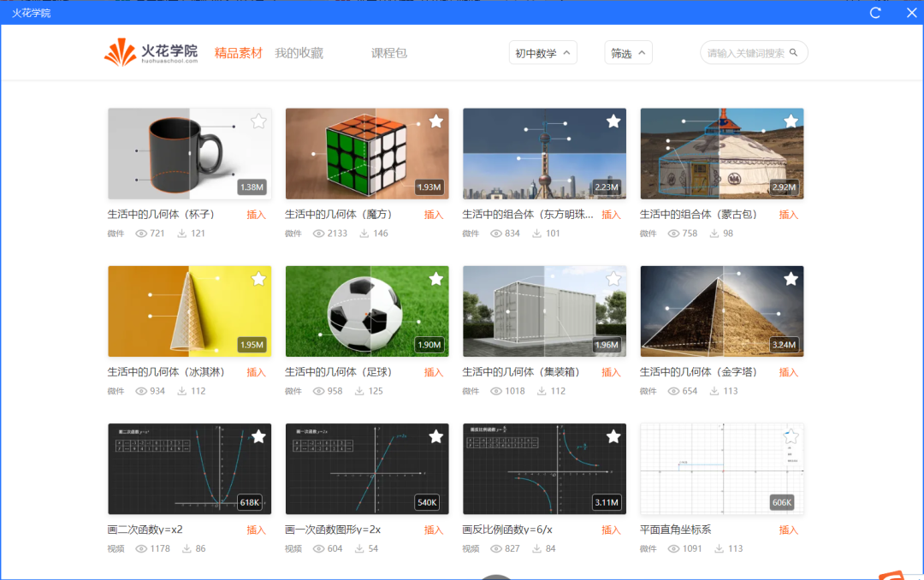Screen dimensions: 924x580
Task: Unfavorite the 魔方 card star
Action: (x=436, y=121)
